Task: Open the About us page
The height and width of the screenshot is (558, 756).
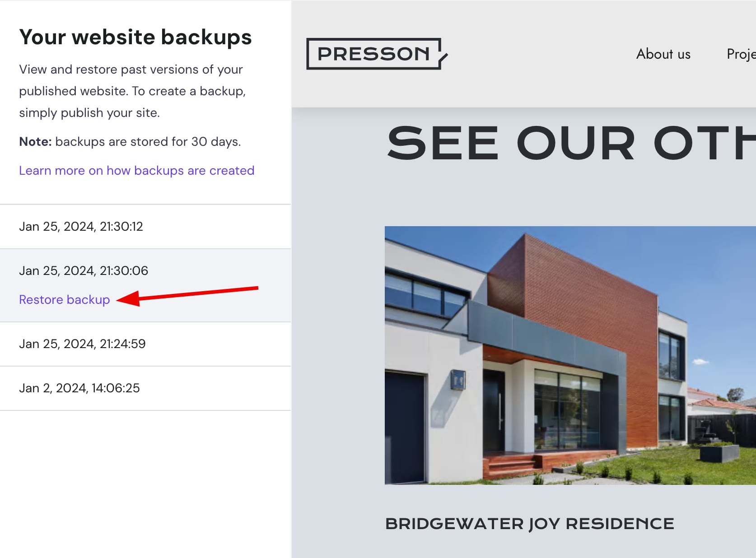Action: coord(663,54)
